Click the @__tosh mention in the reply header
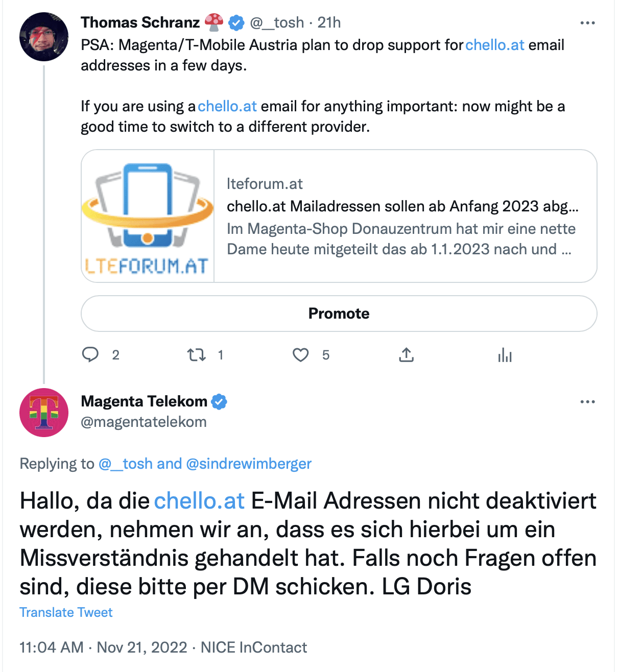The width and height of the screenshot is (619, 672). tap(125, 464)
